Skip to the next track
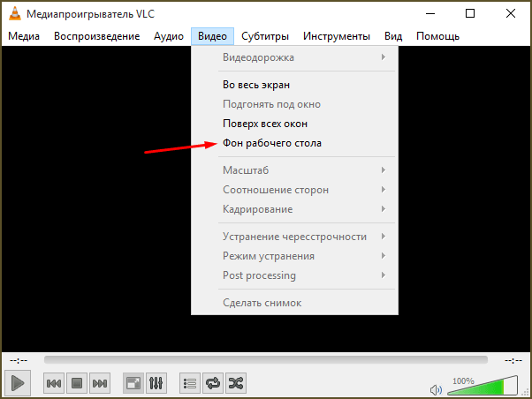Image resolution: width=532 pixels, height=399 pixels. (x=100, y=383)
